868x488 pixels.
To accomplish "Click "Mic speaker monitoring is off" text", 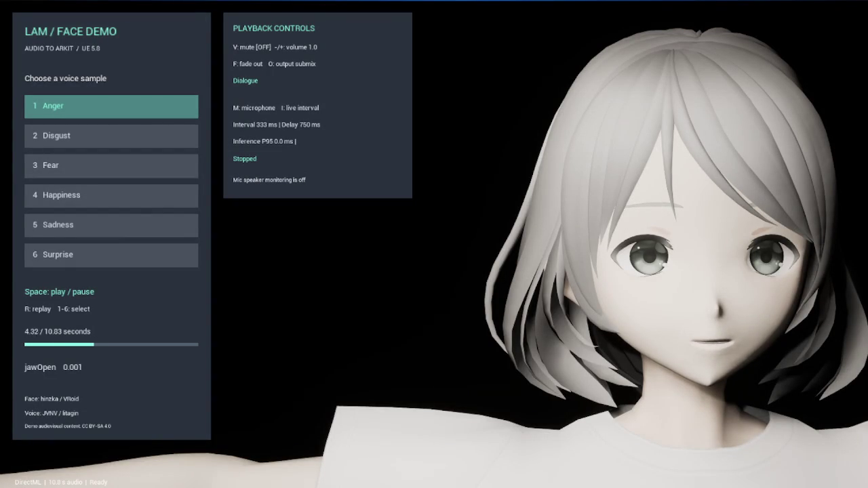I will pos(269,180).
